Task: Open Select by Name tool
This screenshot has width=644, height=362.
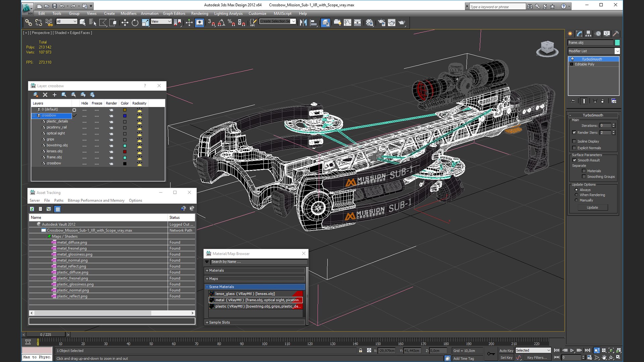Action: pos(93,22)
